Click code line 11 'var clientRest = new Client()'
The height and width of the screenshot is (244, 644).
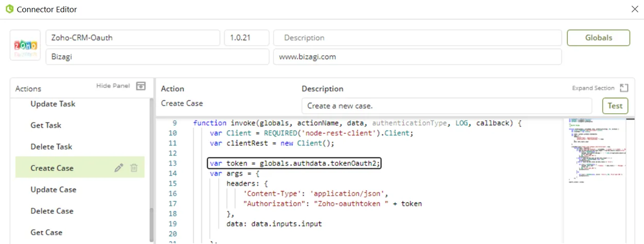[x=272, y=143]
